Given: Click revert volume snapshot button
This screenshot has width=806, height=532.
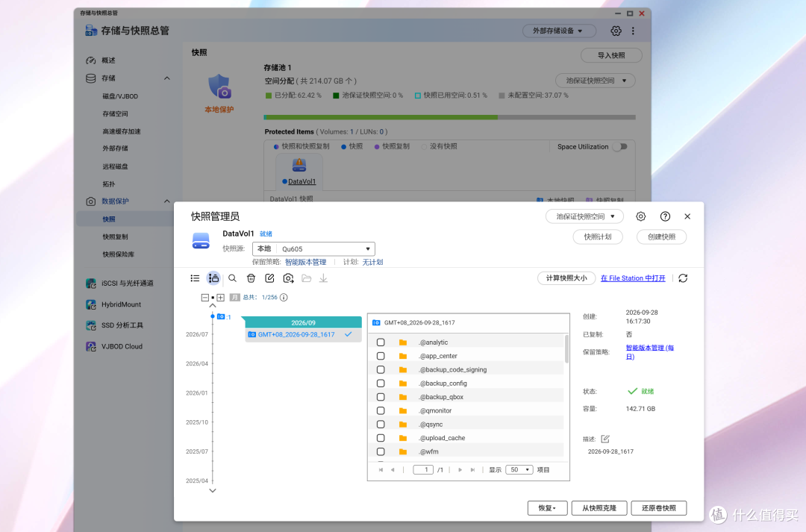Looking at the screenshot, I should tap(658, 508).
